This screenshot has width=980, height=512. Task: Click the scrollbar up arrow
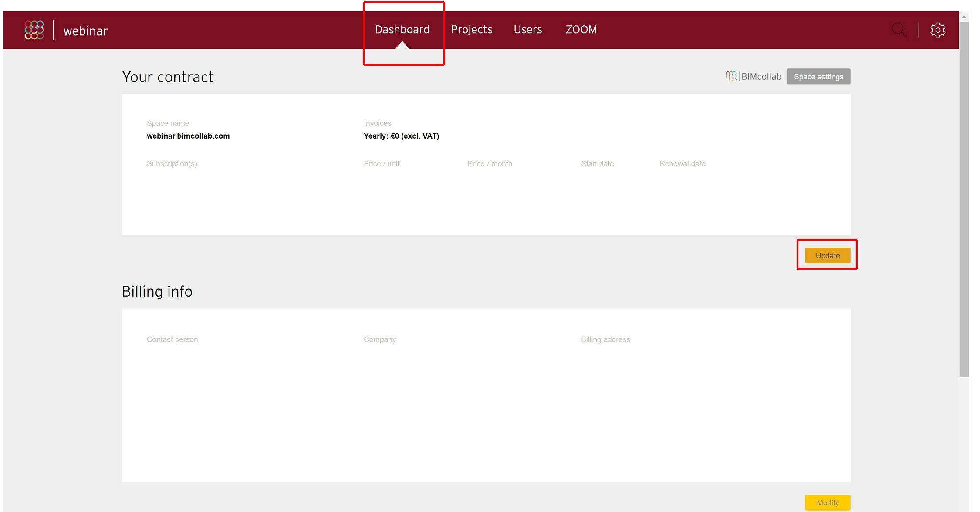(964, 17)
